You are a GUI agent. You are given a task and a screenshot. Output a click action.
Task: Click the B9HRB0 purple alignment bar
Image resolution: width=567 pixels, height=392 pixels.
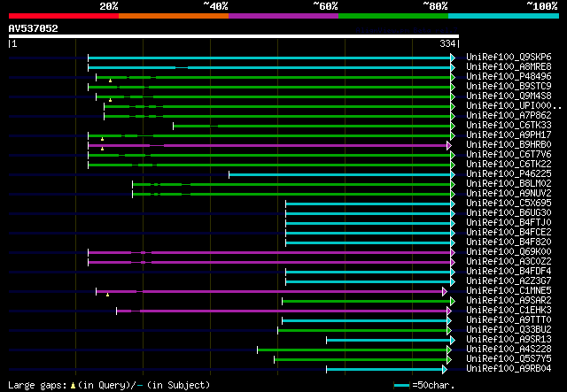coord(268,146)
